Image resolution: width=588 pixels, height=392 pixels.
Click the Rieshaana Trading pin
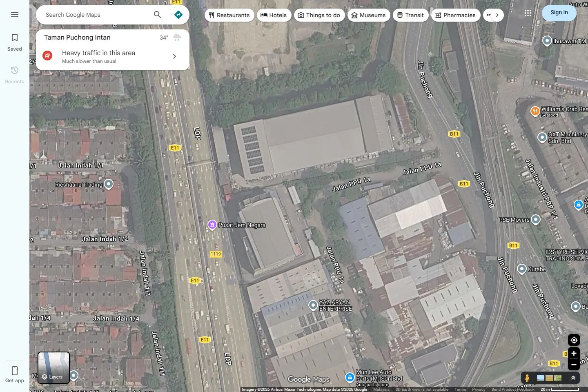click(108, 184)
